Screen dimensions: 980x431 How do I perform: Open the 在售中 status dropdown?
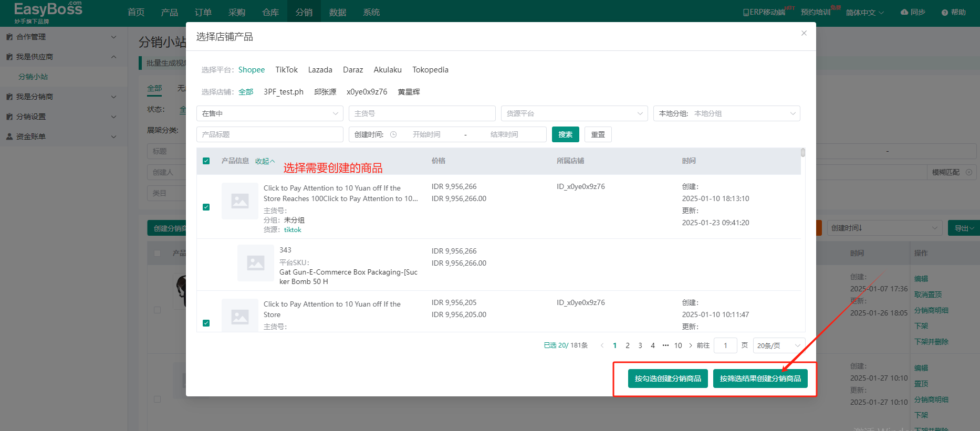click(x=270, y=113)
